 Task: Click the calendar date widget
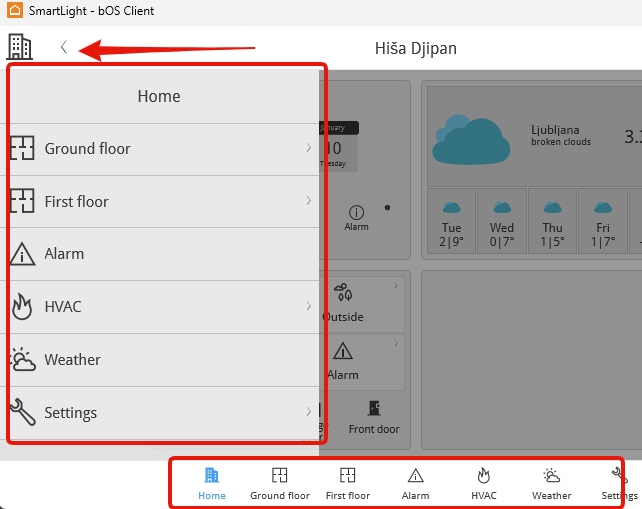(339, 146)
